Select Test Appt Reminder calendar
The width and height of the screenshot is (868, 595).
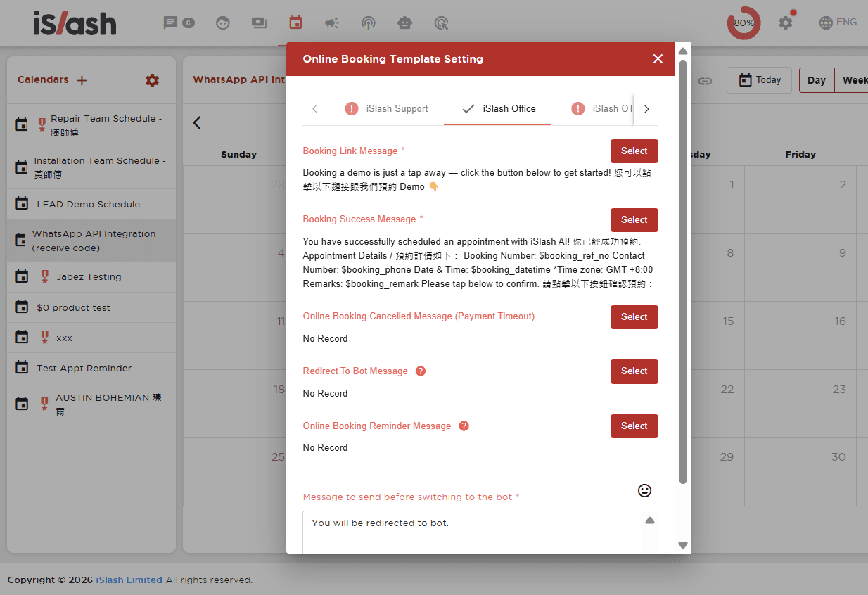click(91, 368)
